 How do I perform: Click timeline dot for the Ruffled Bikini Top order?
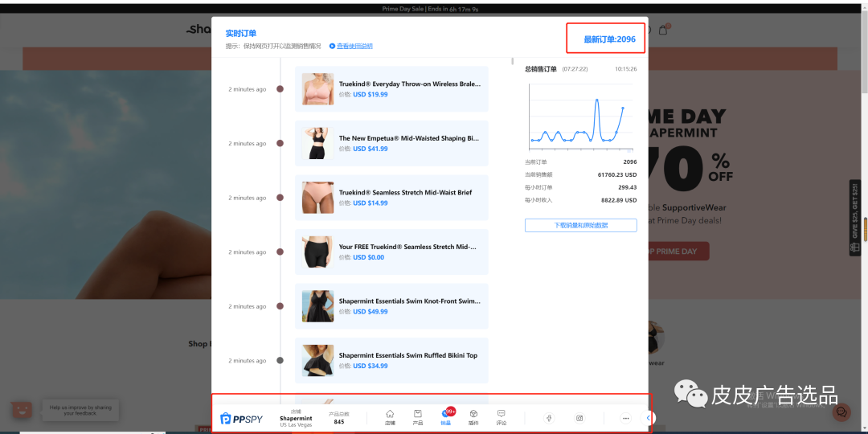[x=280, y=360]
